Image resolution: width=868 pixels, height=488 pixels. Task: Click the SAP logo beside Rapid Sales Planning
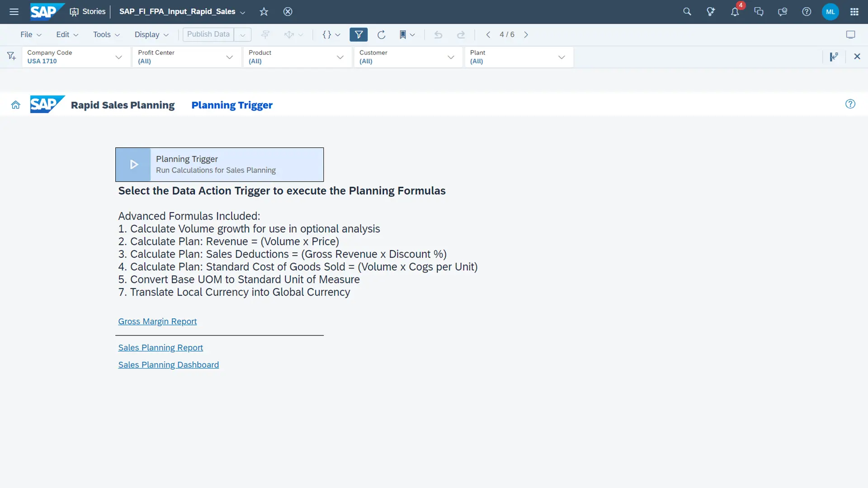(47, 104)
